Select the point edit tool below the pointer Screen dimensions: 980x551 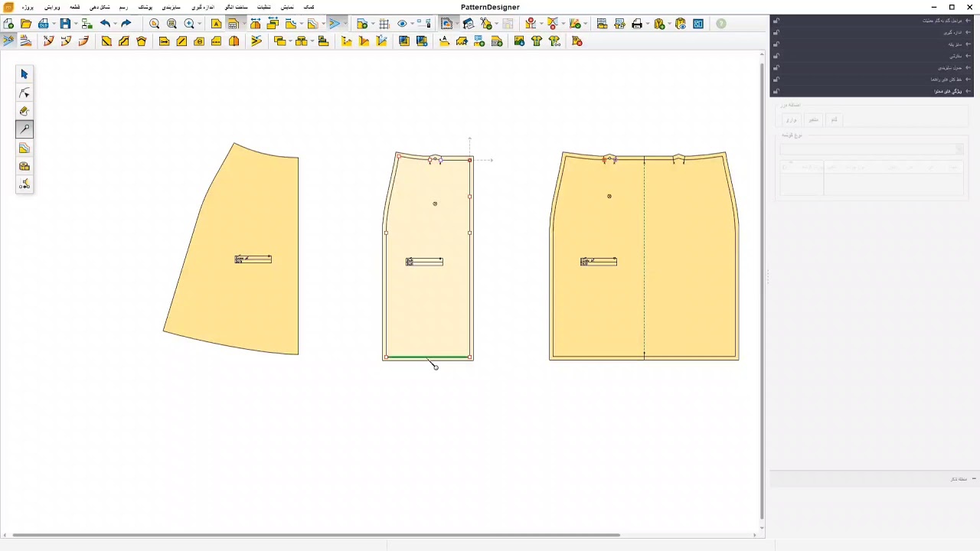[x=24, y=93]
